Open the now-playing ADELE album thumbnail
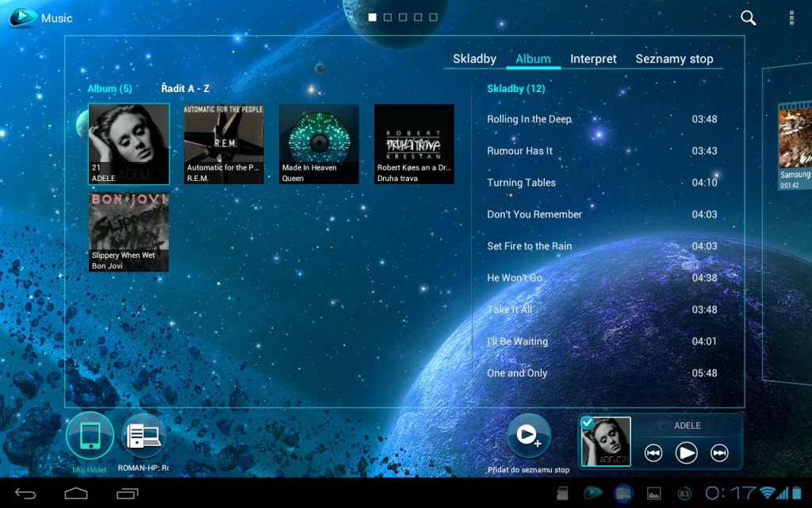 point(606,441)
